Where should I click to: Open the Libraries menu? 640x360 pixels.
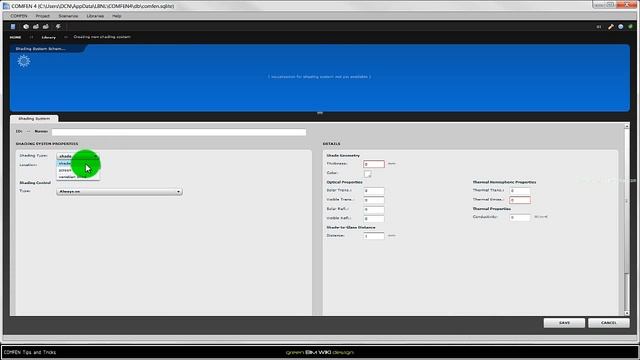(95, 16)
